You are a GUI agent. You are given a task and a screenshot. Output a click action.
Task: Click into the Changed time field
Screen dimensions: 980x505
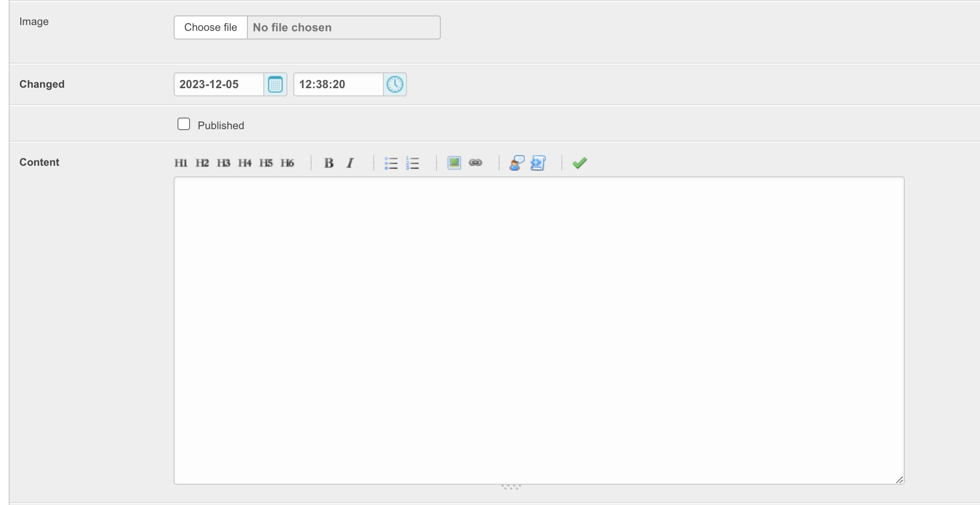point(338,84)
